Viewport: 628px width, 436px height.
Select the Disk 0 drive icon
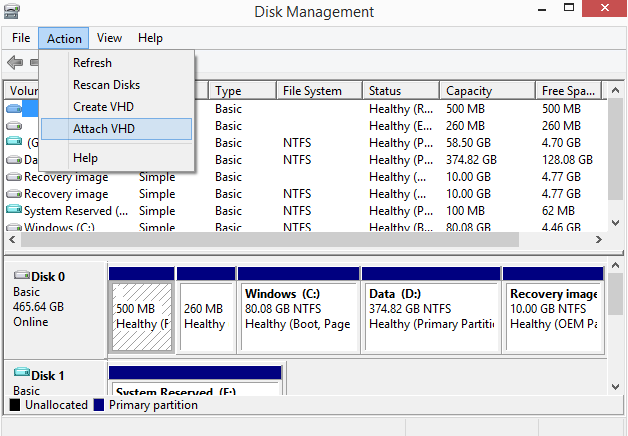tap(22, 275)
